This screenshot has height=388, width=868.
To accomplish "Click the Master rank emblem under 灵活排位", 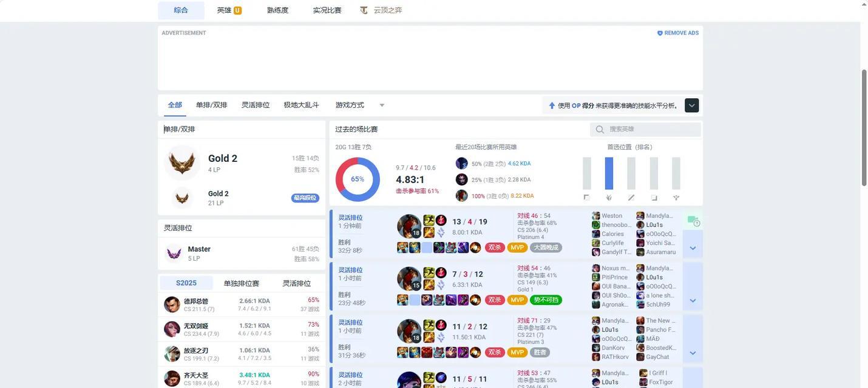I will (x=174, y=253).
